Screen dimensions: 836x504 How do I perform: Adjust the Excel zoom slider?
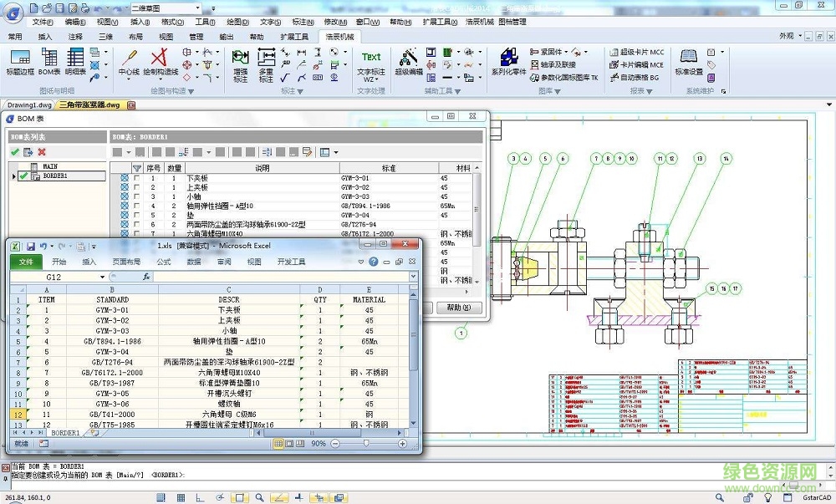[x=364, y=443]
